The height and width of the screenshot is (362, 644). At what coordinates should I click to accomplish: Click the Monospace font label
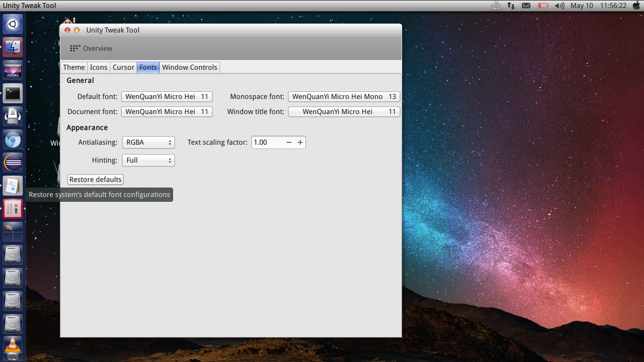pyautogui.click(x=257, y=97)
